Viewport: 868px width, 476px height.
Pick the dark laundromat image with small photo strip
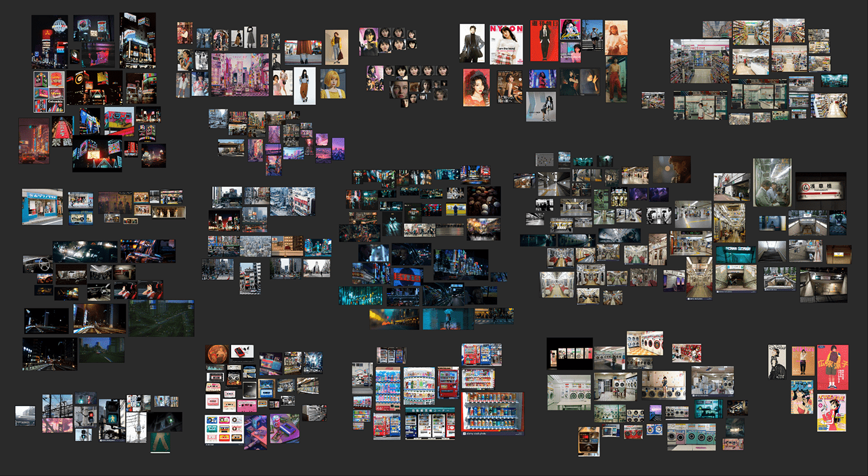tap(569, 354)
